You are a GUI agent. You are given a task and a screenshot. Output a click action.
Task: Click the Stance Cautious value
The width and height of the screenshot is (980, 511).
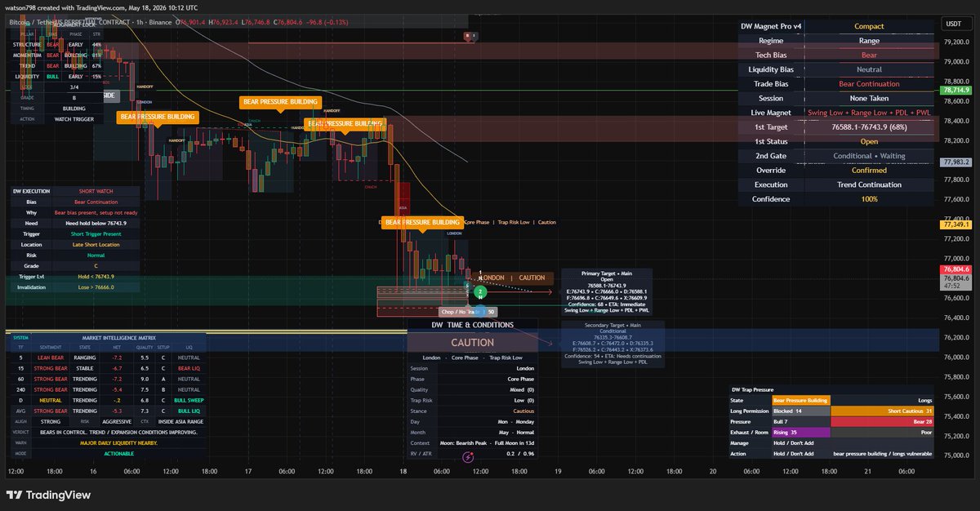523,411
